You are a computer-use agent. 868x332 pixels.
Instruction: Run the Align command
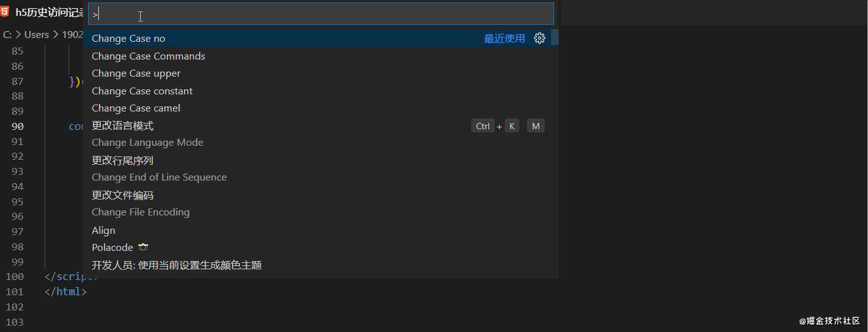[321, 230]
